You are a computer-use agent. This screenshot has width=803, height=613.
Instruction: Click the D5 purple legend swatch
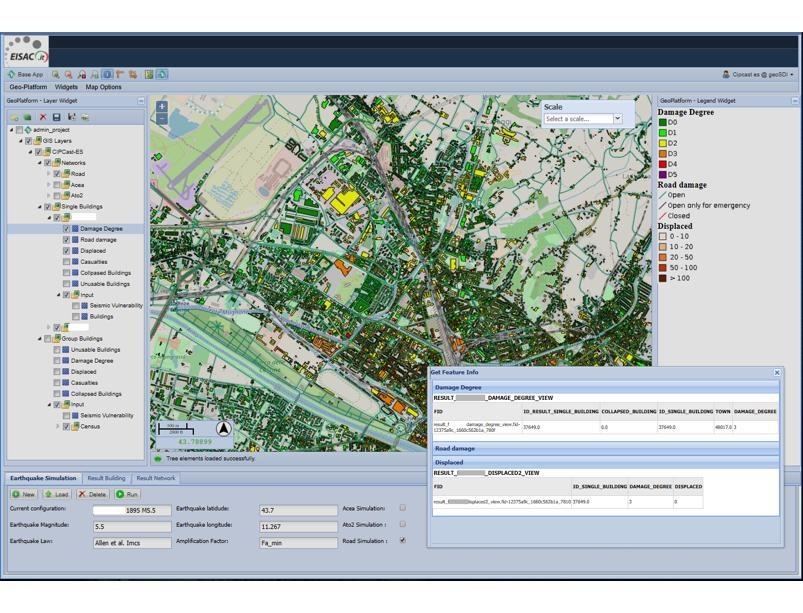[663, 175]
